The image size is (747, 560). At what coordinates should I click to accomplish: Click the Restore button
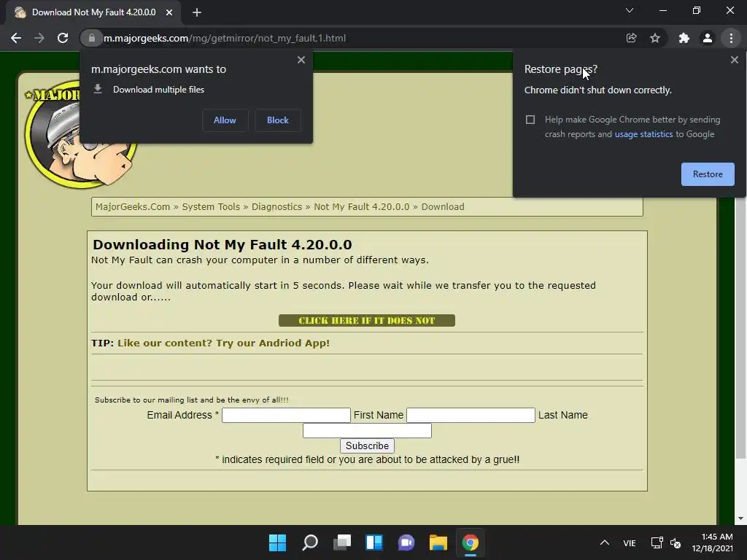coord(708,174)
